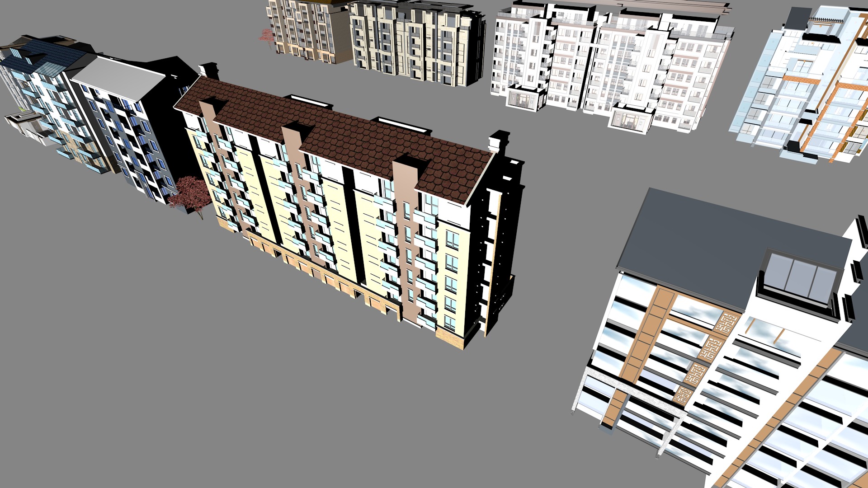Select the top ornamental lattice panel on foreground building
Image resolution: width=868 pixels, height=488 pixels.
tap(726, 324)
